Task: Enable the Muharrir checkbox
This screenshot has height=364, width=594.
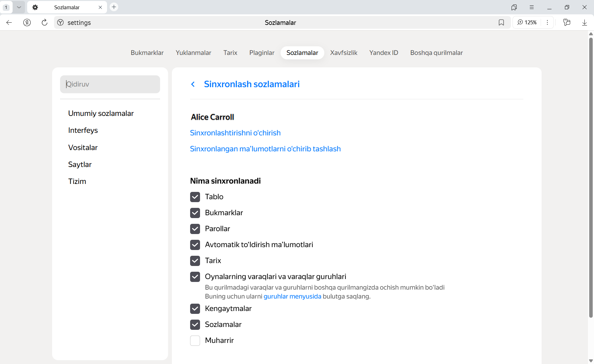Action: (195, 340)
